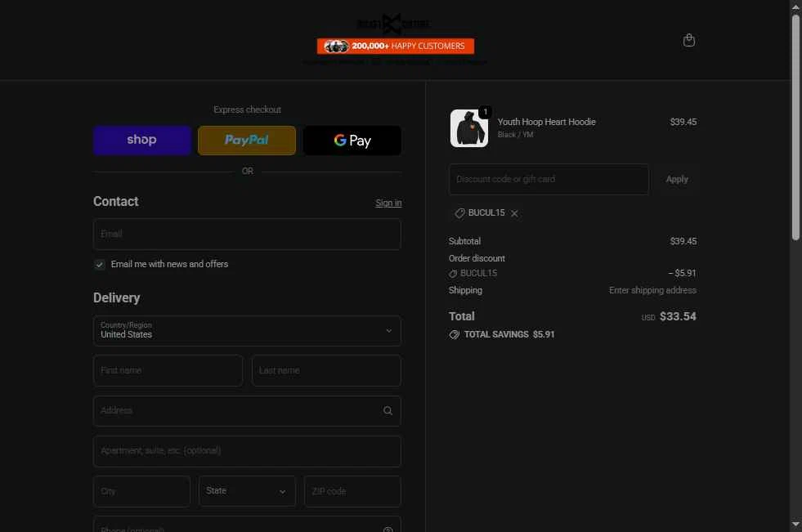Focus the Last name field
The width and height of the screenshot is (802, 532).
coord(326,370)
